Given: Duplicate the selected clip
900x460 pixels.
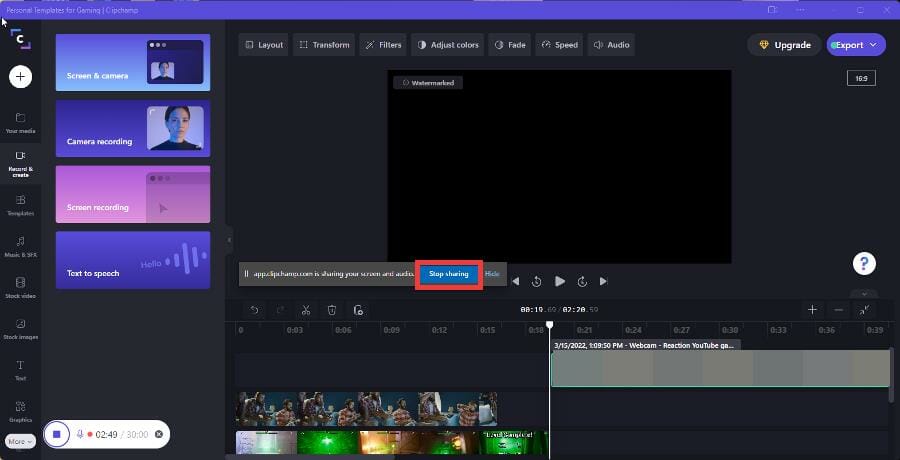Looking at the screenshot, I should [x=358, y=310].
